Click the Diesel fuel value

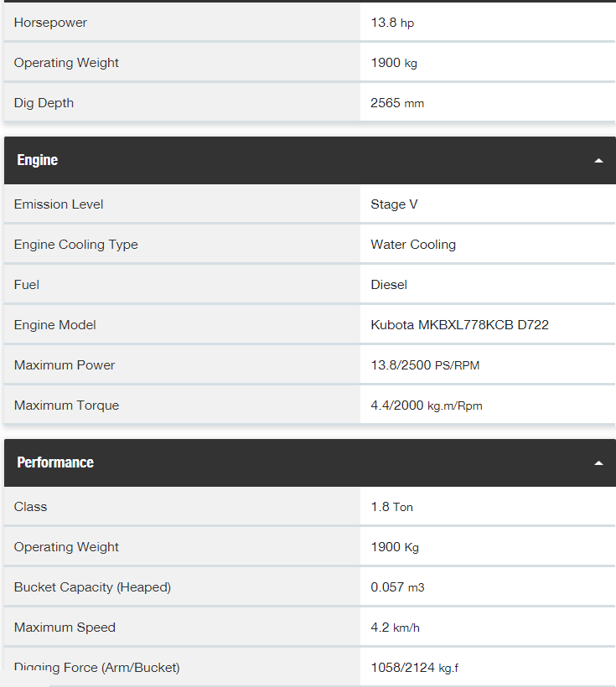click(389, 285)
